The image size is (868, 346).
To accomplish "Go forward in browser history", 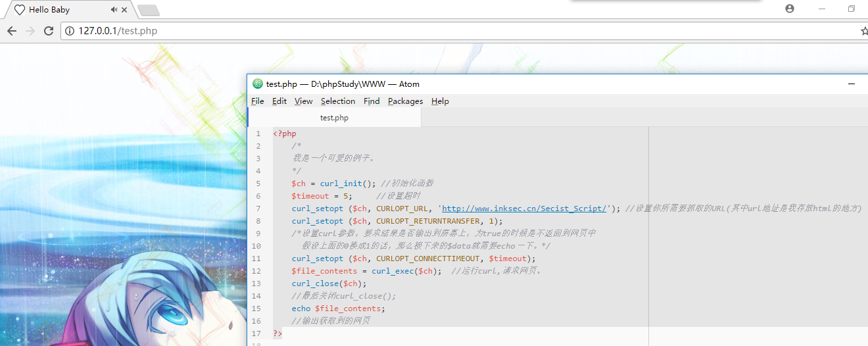I will click(30, 31).
